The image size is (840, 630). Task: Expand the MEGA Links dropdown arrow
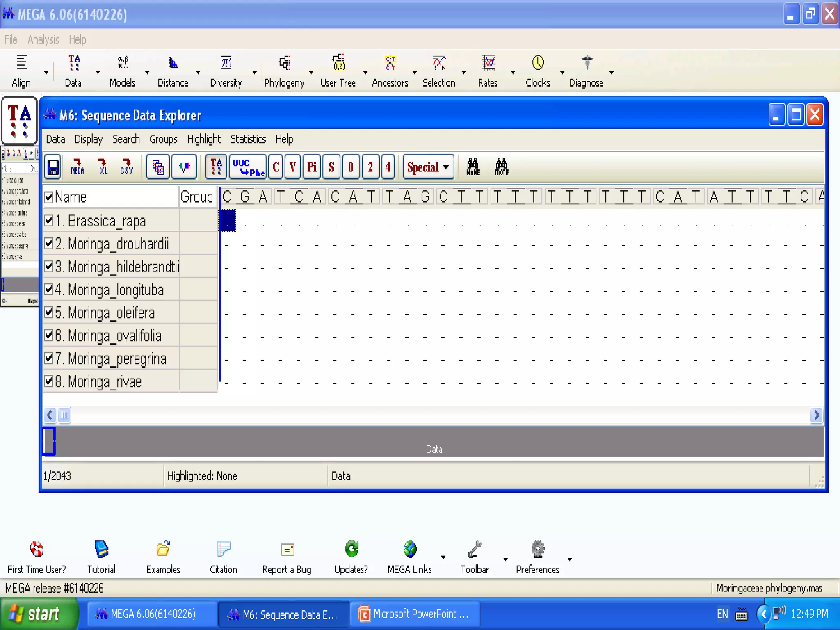443,557
